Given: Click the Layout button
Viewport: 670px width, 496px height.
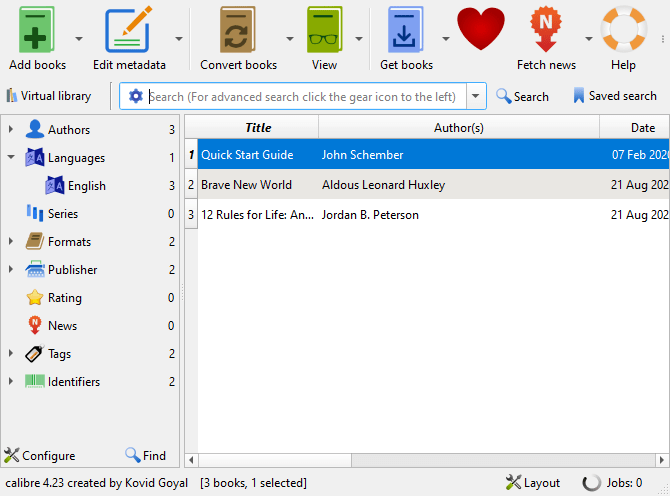Looking at the screenshot, I should [x=532, y=483].
